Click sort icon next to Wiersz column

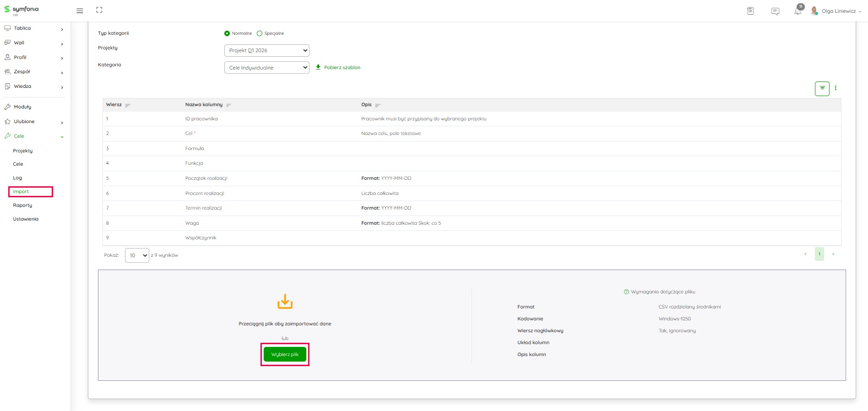pos(128,105)
